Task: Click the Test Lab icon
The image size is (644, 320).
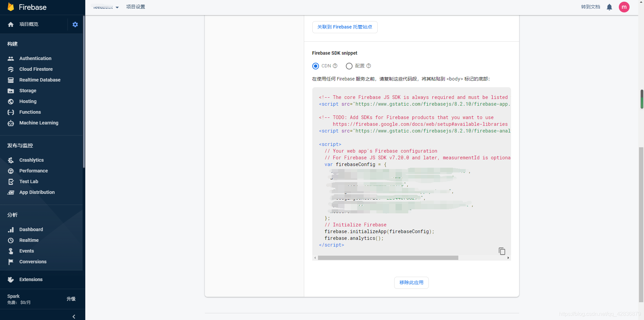Action: [x=11, y=181]
